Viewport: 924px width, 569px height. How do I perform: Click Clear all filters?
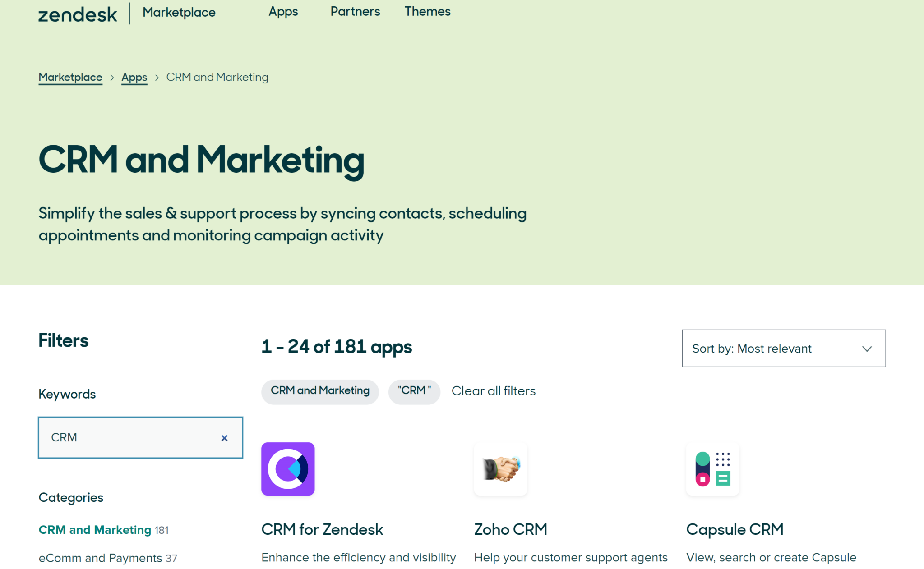pos(494,391)
